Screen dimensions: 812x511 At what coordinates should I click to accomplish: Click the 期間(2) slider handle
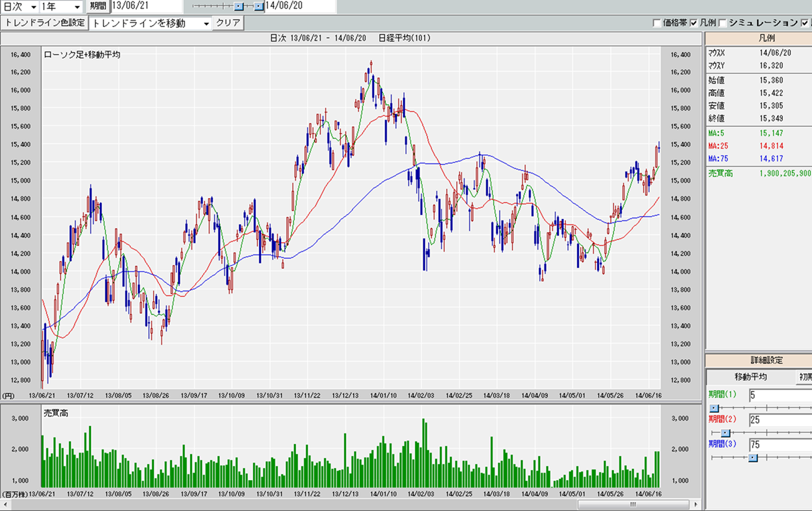click(725, 433)
